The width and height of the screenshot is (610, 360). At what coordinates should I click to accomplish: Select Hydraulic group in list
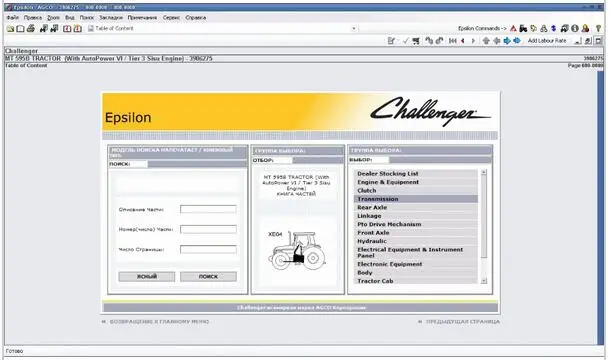415,241
